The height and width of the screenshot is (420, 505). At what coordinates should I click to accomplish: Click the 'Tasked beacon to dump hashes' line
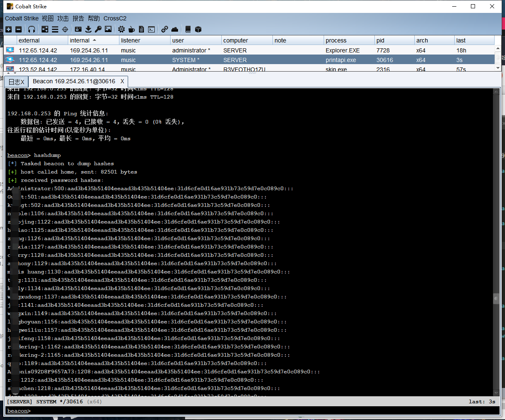[x=61, y=164]
